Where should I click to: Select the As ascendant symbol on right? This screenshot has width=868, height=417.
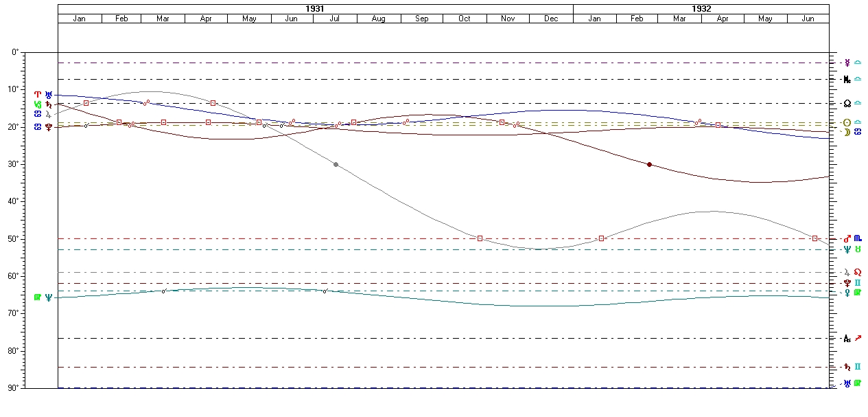click(x=848, y=339)
